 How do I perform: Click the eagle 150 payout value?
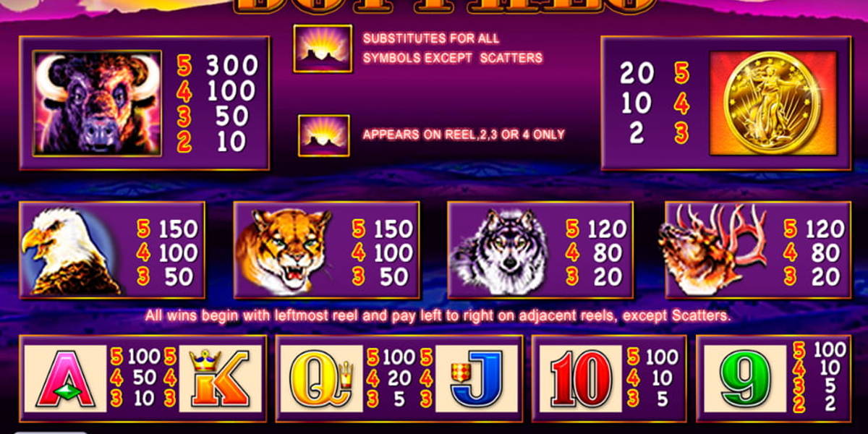click(178, 230)
